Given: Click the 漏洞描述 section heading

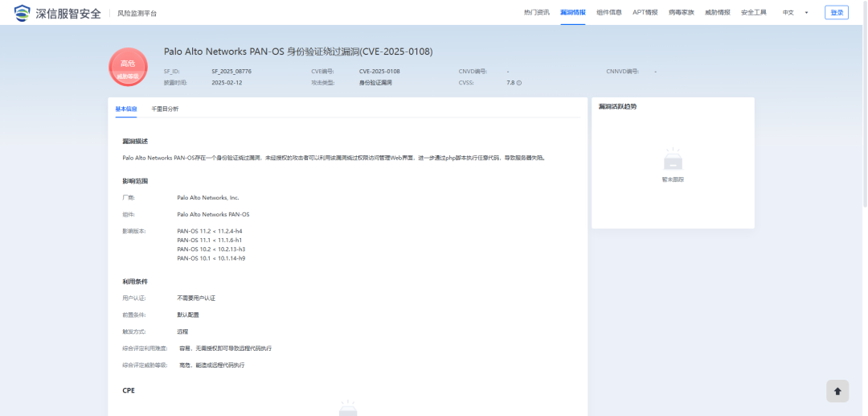Looking at the screenshot, I should tap(135, 142).
